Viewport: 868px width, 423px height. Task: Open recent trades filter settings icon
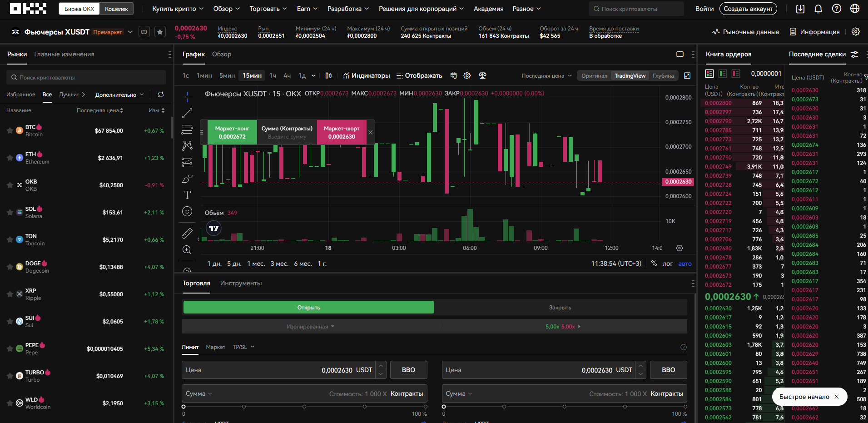tap(854, 54)
